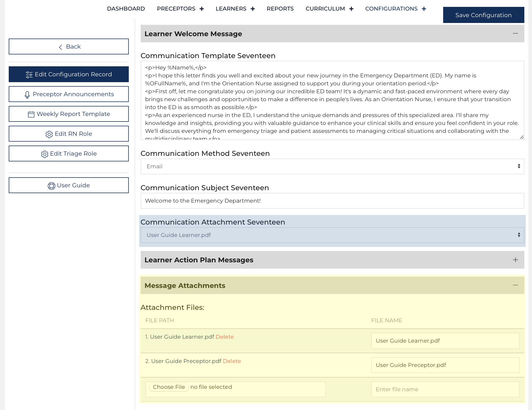Image resolution: width=532 pixels, height=410 pixels.
Task: Click the Back chevron icon
Action: click(61, 47)
